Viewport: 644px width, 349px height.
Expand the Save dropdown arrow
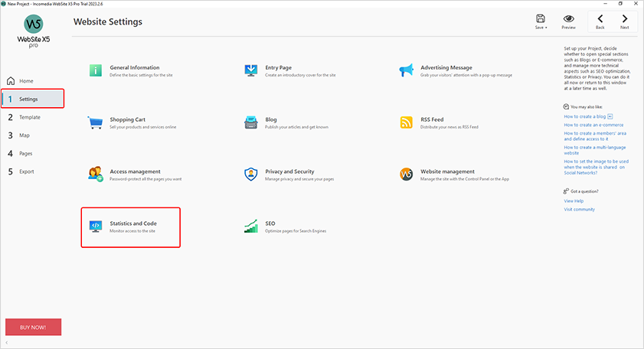click(546, 28)
